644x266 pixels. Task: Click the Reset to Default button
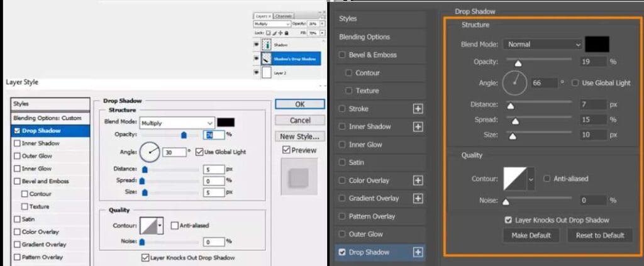(599, 236)
